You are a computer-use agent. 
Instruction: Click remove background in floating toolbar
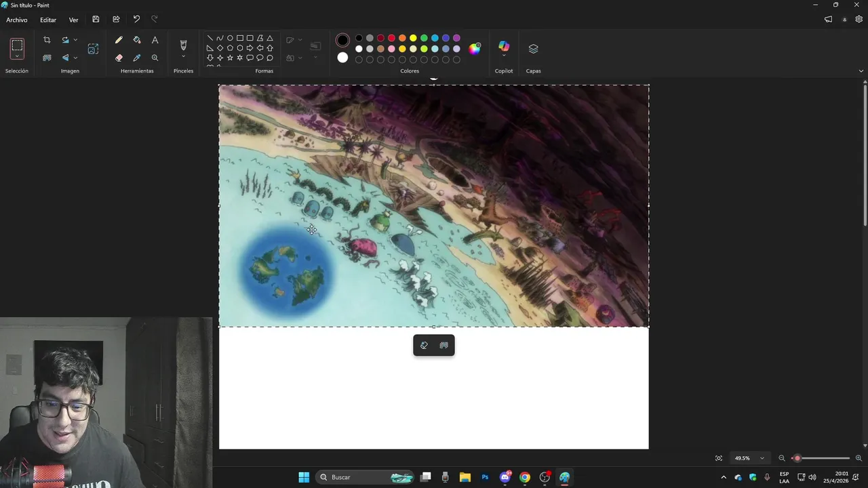pos(443,346)
